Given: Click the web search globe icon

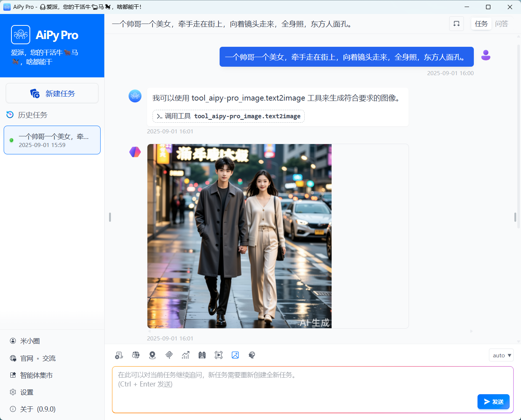Looking at the screenshot, I should click(136, 355).
